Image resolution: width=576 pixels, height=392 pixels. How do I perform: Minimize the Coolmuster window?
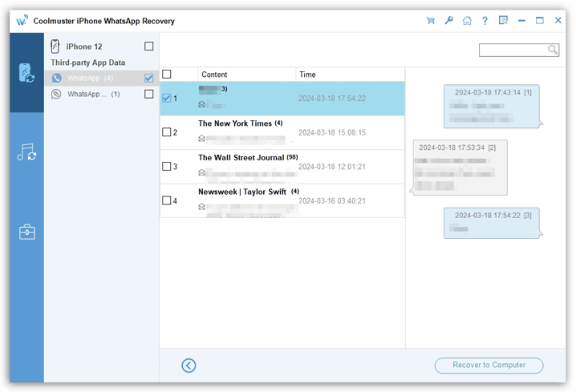[521, 21]
